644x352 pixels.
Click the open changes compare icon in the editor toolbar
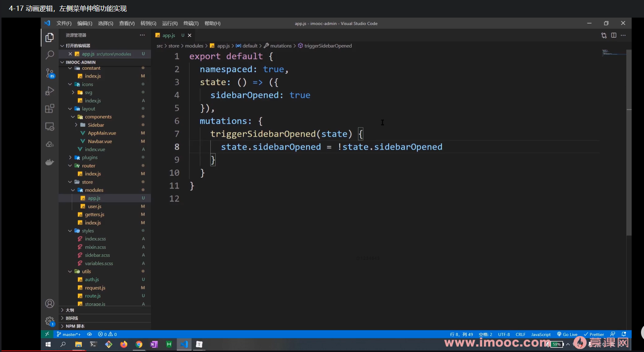(x=604, y=35)
